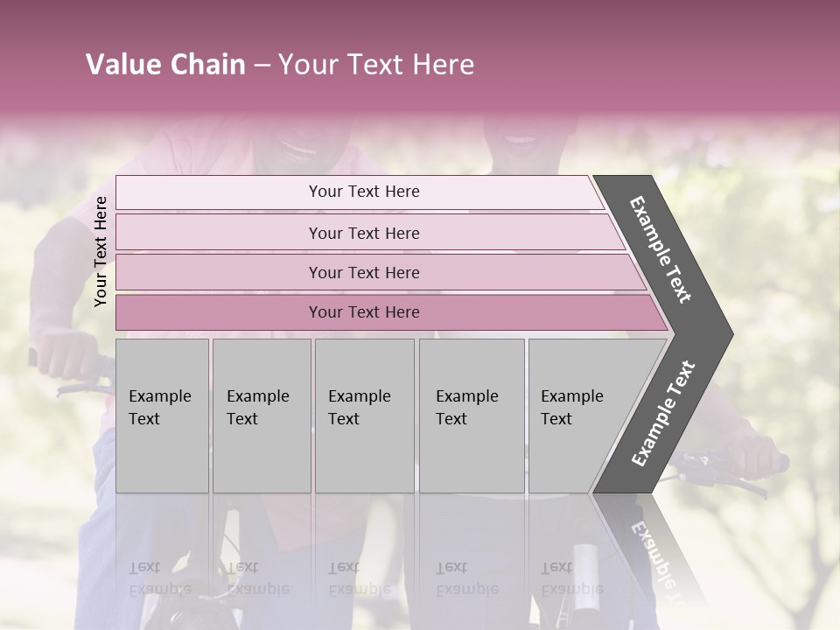Select the lower dark chevron "Example Text" segment
The image size is (840, 630).
(x=662, y=415)
